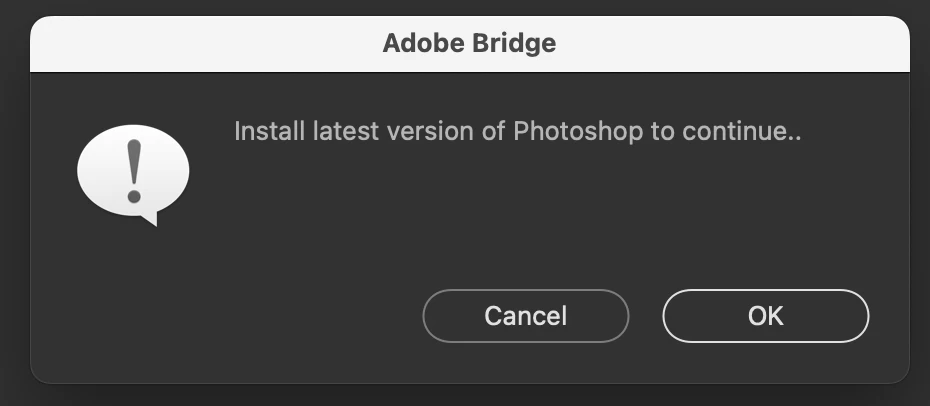This screenshot has height=406, width=930.
Task: Click the exclamation alert icon
Action: [x=133, y=172]
